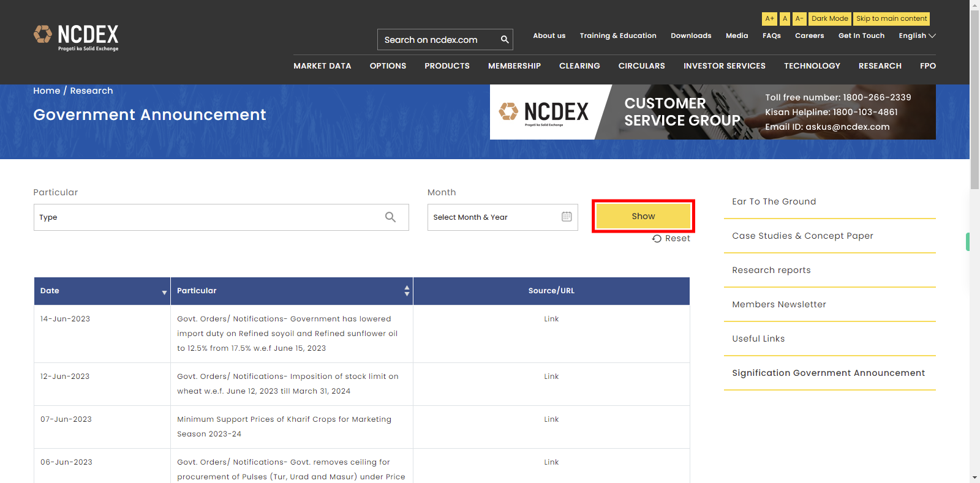Click the page vertical scrollbar thumb

pos(974,100)
